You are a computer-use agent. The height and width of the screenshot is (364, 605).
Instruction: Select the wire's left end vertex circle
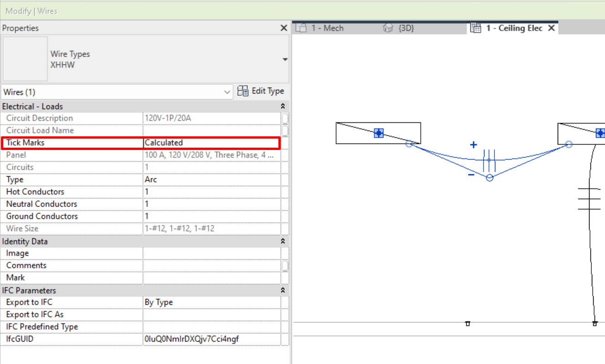409,144
